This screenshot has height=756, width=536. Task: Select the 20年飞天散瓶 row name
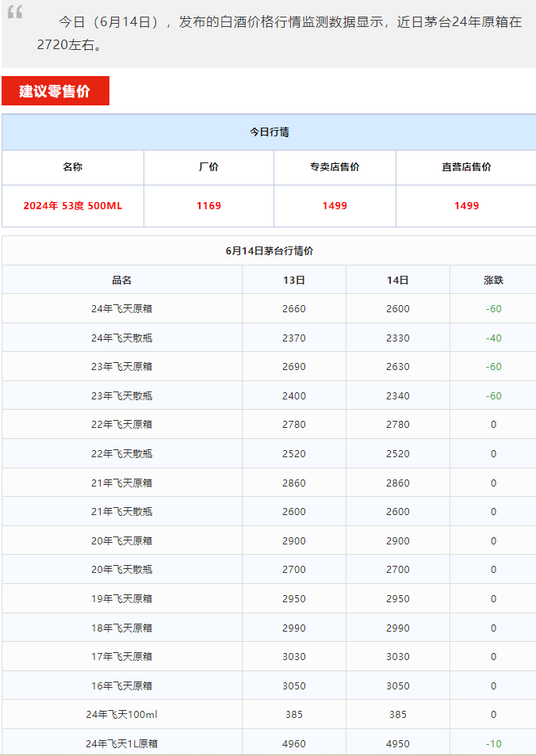coord(121,570)
